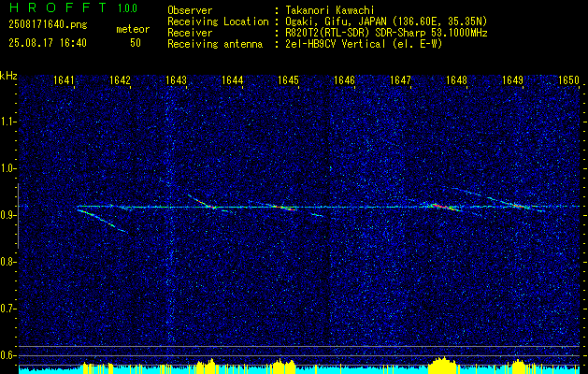
Task: Click frequency label 0.6
Action: coord(7,355)
